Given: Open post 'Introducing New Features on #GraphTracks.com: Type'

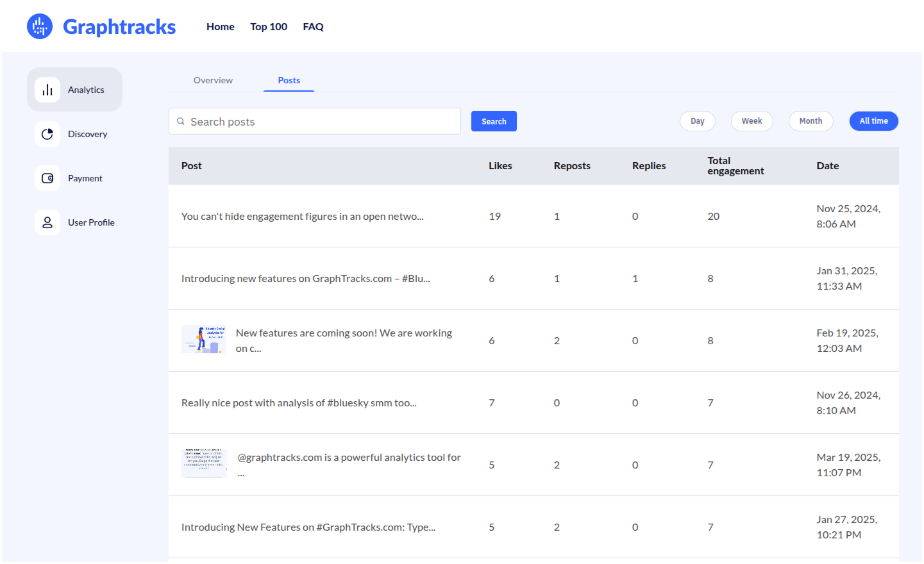Looking at the screenshot, I should (x=308, y=527).
